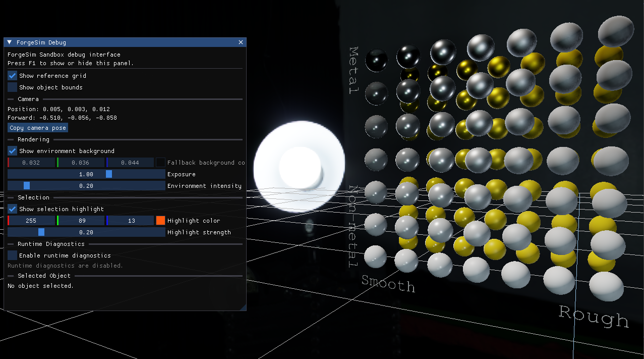Enable runtime diagnostics checkbox
Screen dimensions: 644x359
point(13,255)
